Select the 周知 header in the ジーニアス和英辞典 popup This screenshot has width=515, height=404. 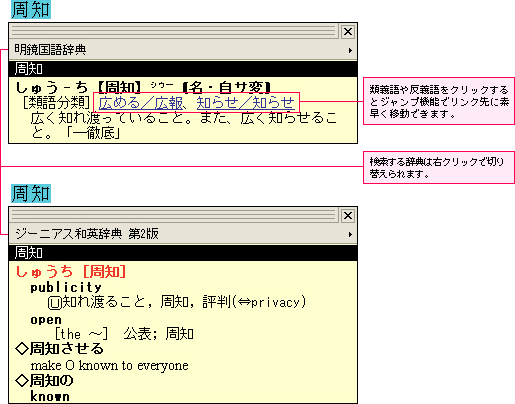183,253
